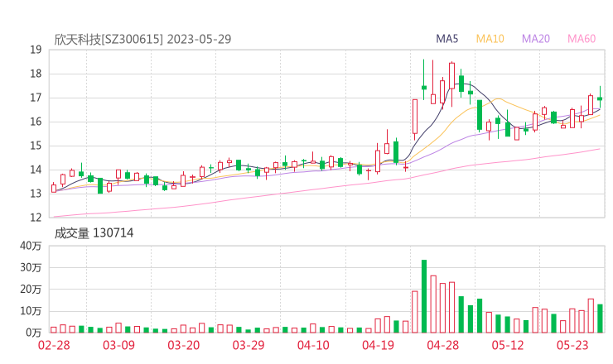Click the MA60 legend label
This screenshot has width=613, height=364.
point(582,39)
